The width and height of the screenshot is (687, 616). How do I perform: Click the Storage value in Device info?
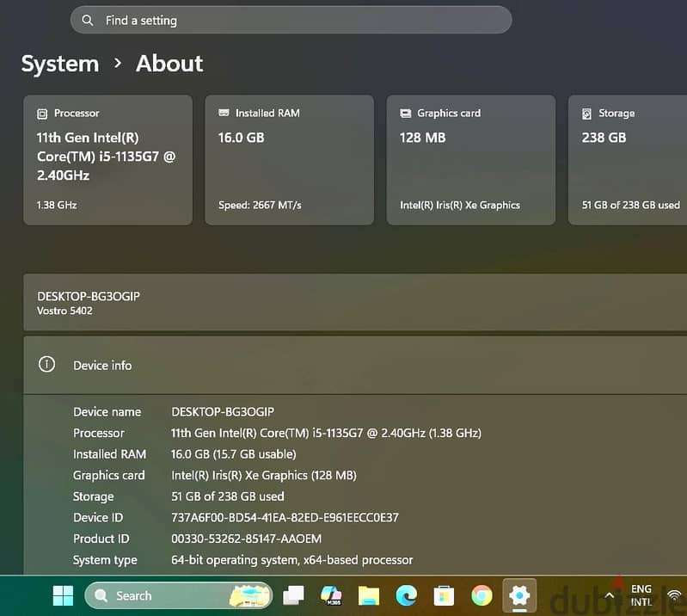coord(227,496)
